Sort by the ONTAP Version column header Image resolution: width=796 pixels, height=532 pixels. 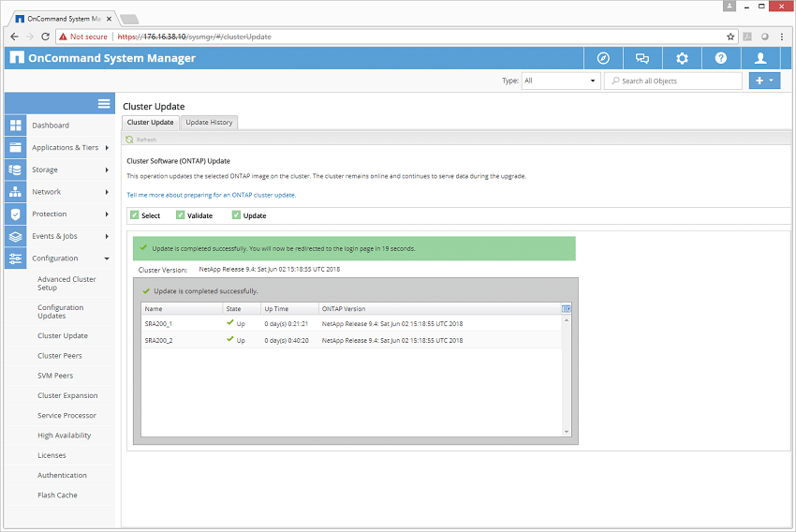439,309
